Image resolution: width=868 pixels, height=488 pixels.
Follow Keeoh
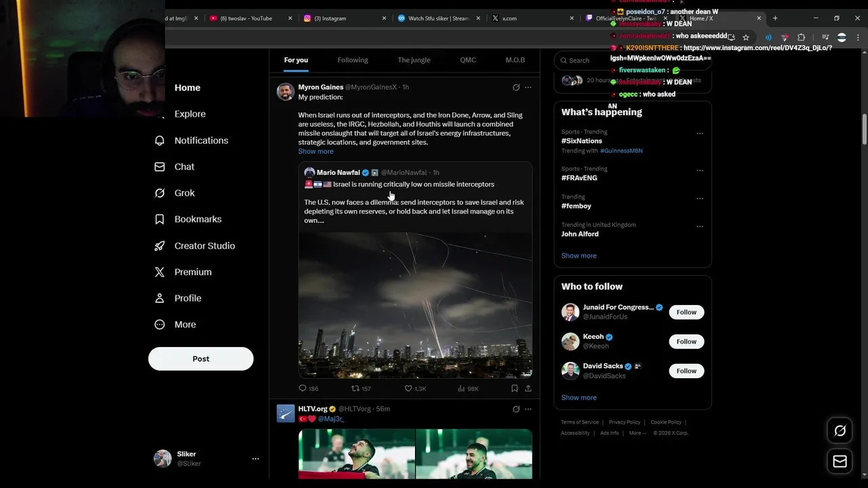pos(686,342)
